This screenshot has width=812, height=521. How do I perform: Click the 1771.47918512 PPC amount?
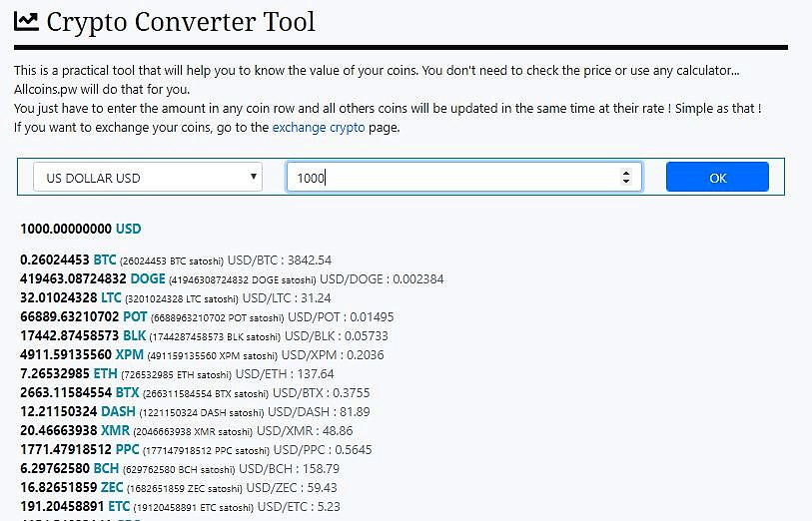coord(66,449)
